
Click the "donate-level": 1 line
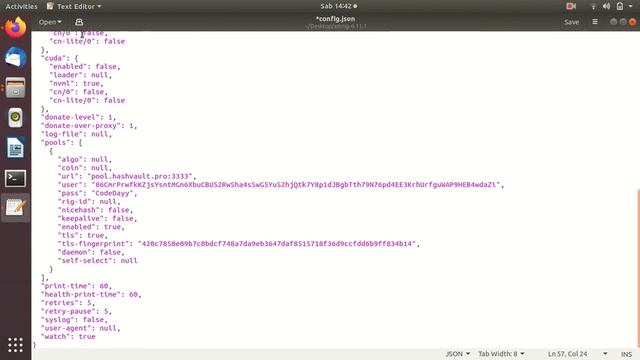pyautogui.click(x=78, y=117)
